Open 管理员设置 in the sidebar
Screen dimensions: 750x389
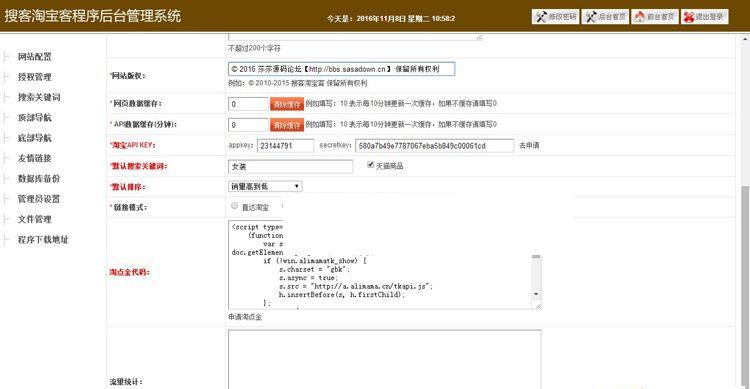pos(39,199)
